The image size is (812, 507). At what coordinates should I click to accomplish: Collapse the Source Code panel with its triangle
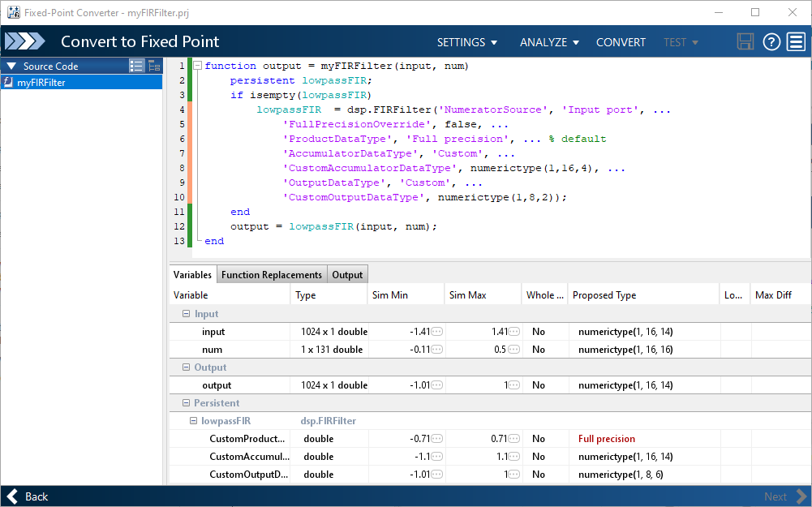[x=11, y=66]
